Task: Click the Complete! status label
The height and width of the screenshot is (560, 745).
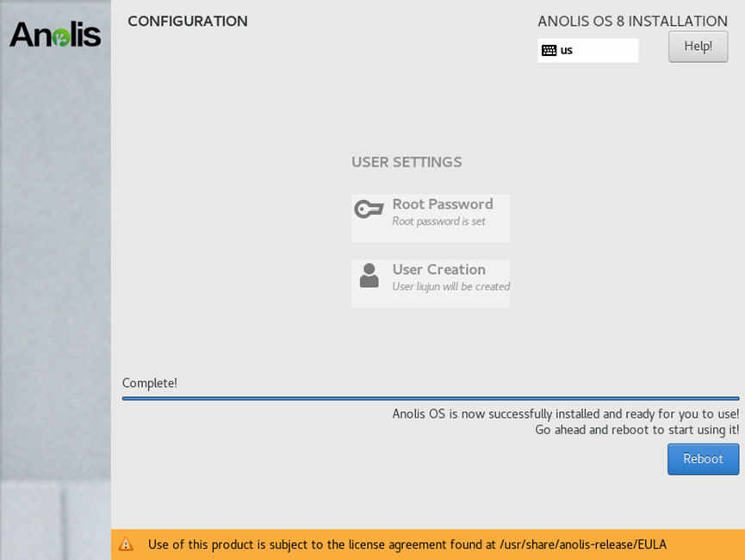Action: tap(150, 383)
